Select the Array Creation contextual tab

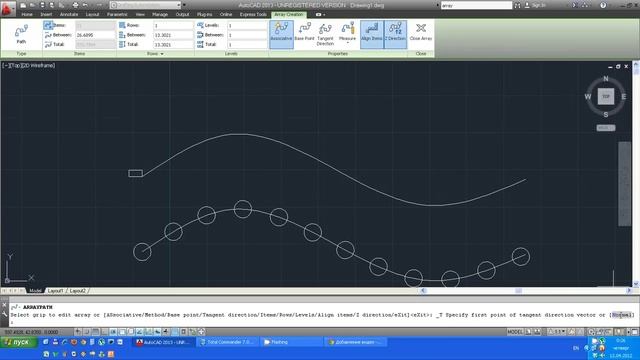tap(289, 14)
